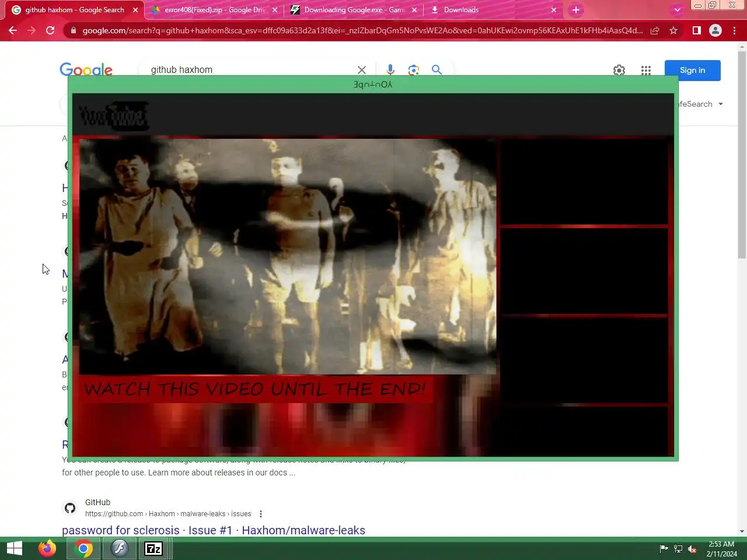The height and width of the screenshot is (560, 747).
Task: Click the muted volume tray icon
Action: 692,548
